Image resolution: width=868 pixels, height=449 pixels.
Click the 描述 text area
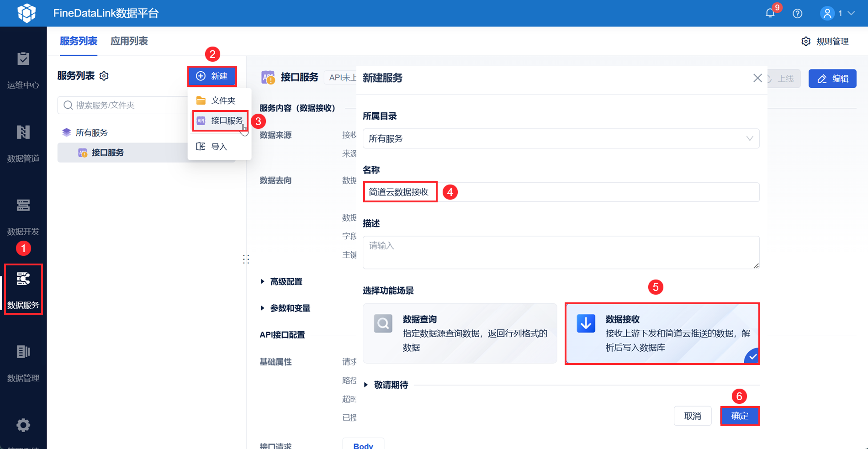(561, 252)
